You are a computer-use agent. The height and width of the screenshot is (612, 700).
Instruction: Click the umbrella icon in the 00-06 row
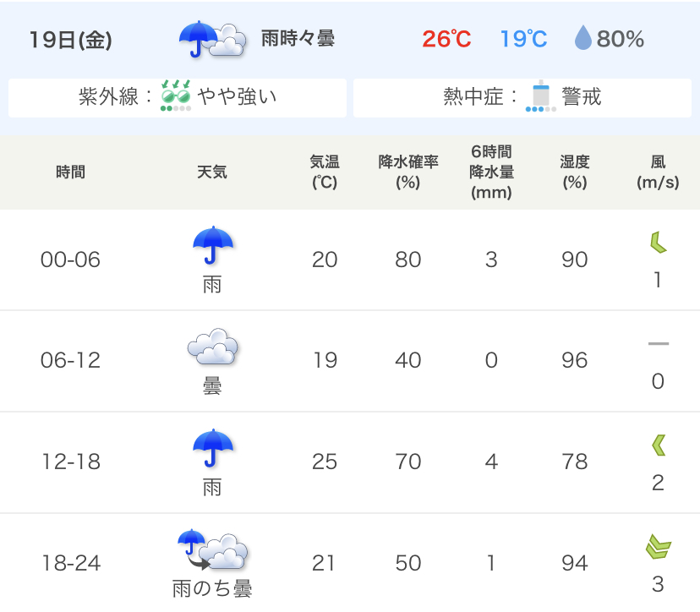click(x=213, y=245)
